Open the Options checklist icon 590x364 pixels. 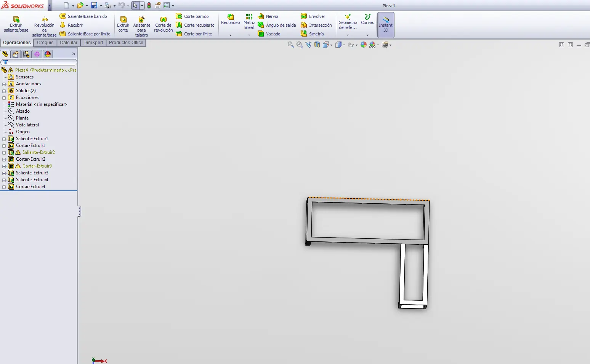[167, 5]
